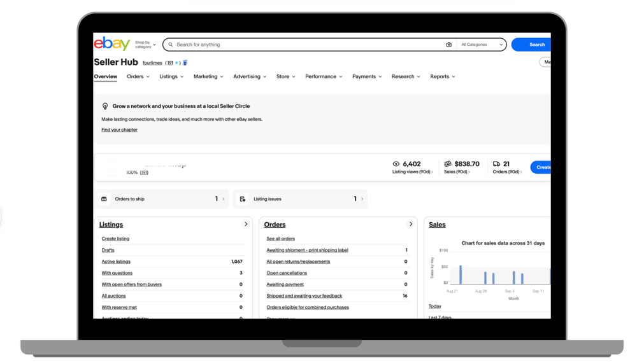The image size is (637, 364).
Task: Click the eBay logo
Action: pyautogui.click(x=111, y=43)
